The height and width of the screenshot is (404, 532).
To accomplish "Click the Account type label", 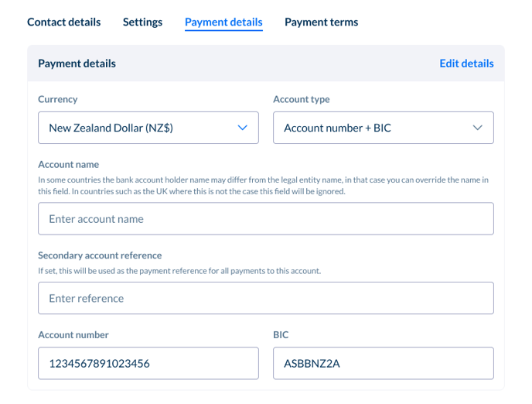I will [x=302, y=100].
